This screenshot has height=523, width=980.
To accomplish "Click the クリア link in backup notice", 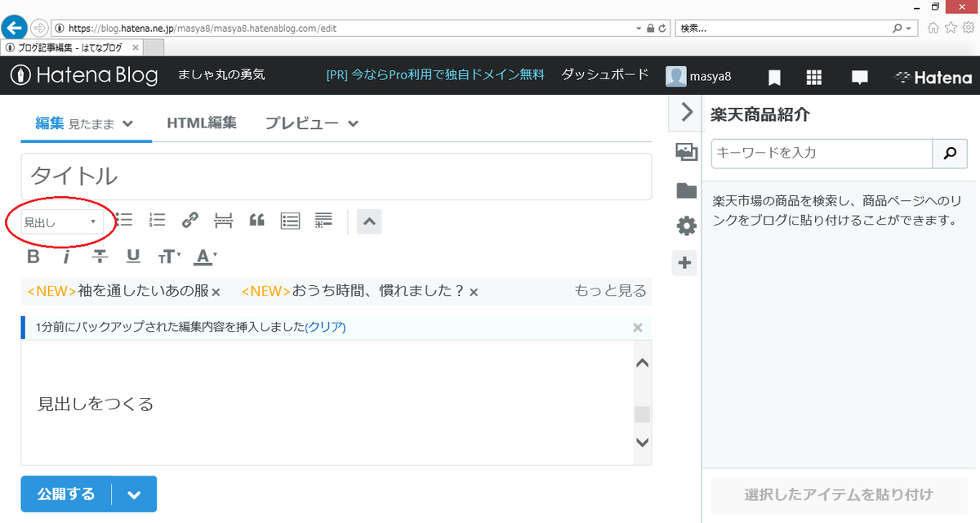I will [325, 327].
